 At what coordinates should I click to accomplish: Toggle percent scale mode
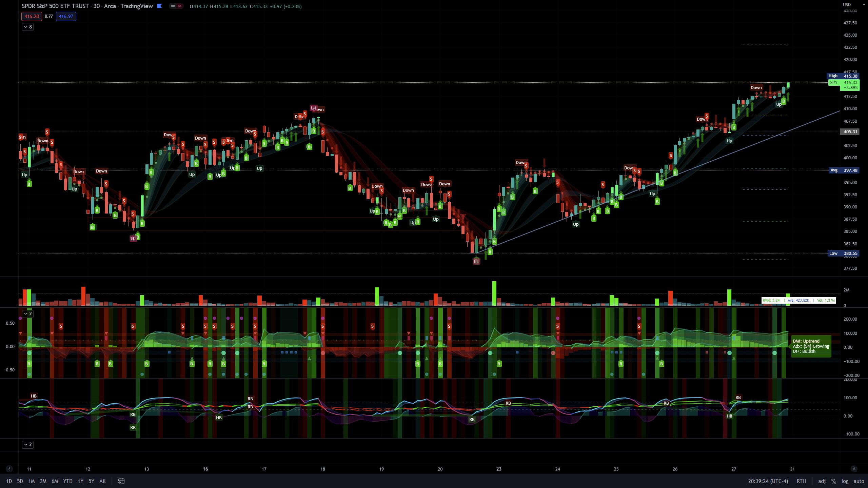point(834,481)
